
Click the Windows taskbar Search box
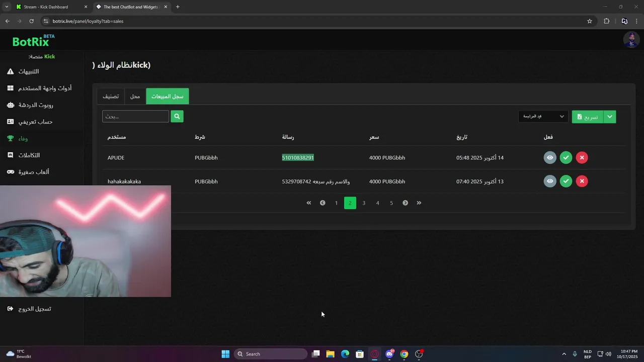point(271,354)
